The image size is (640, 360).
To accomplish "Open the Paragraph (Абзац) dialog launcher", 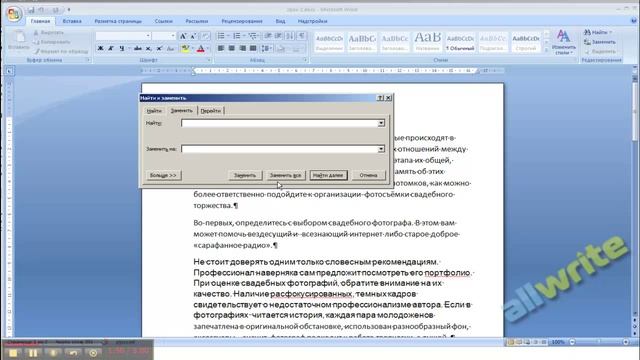I will tap(305, 60).
